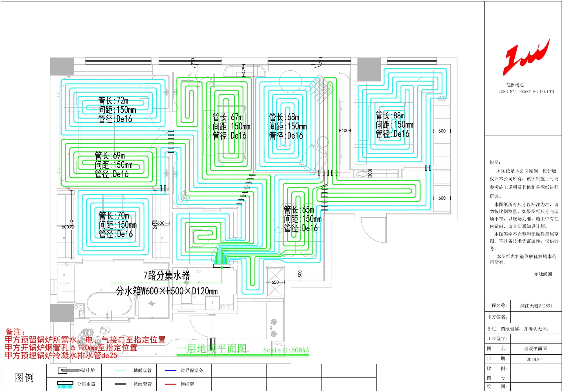
Task: Click the Scale 1:50@A3 text
Action: click(x=286, y=350)
